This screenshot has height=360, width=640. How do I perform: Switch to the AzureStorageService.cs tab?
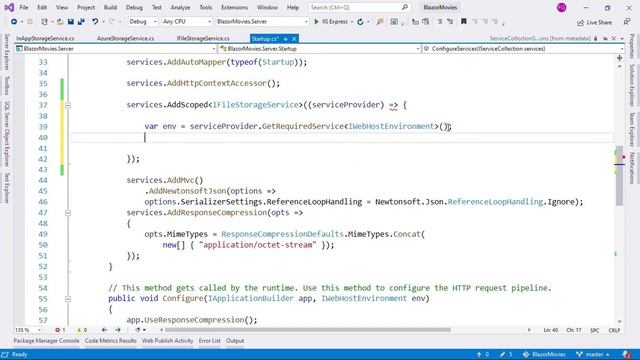125,38
